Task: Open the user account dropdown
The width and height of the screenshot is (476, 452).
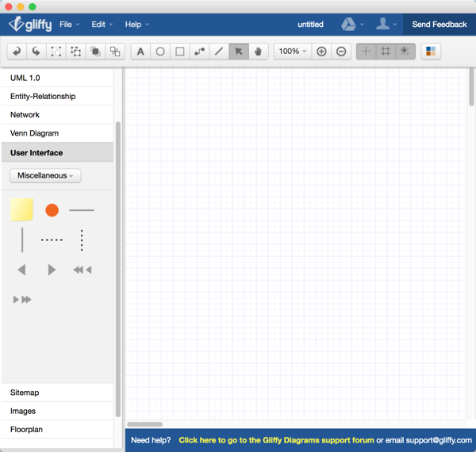Action: tap(386, 25)
